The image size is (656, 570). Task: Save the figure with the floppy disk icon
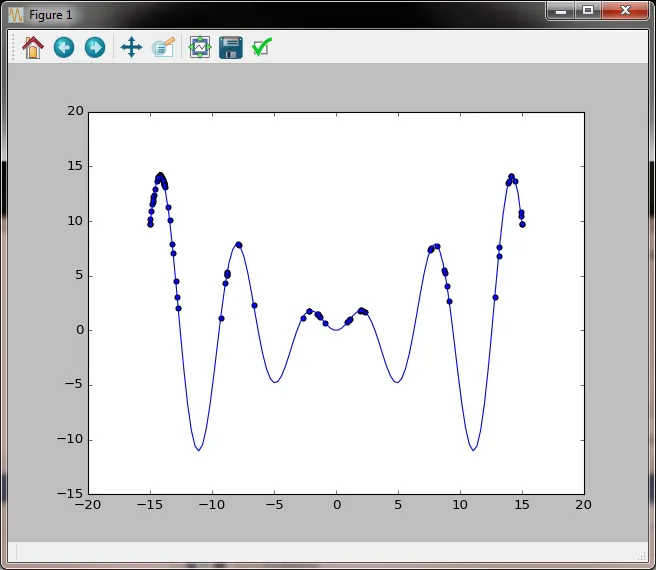click(x=231, y=47)
